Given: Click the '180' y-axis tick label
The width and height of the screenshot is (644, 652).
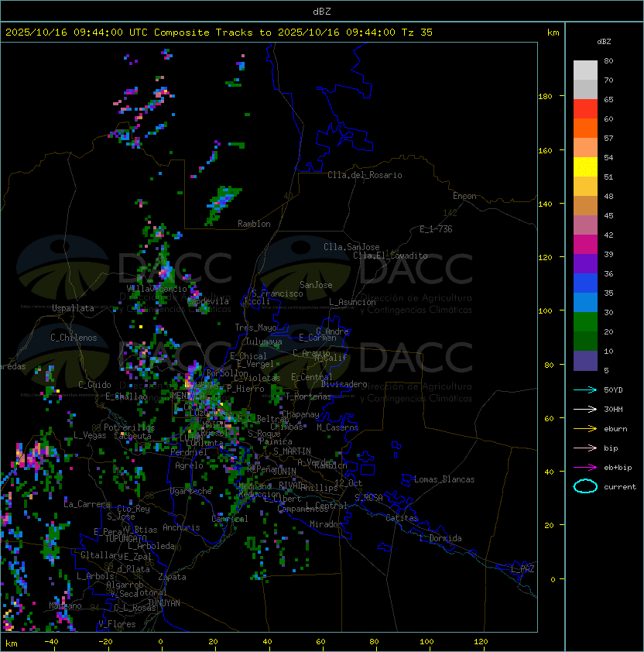Looking at the screenshot, I should point(545,97).
